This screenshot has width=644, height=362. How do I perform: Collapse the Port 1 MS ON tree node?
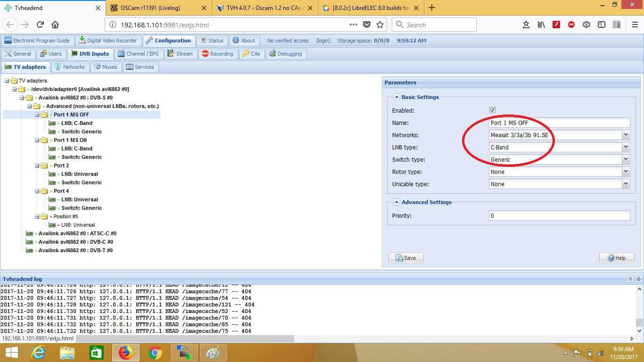pos(37,140)
